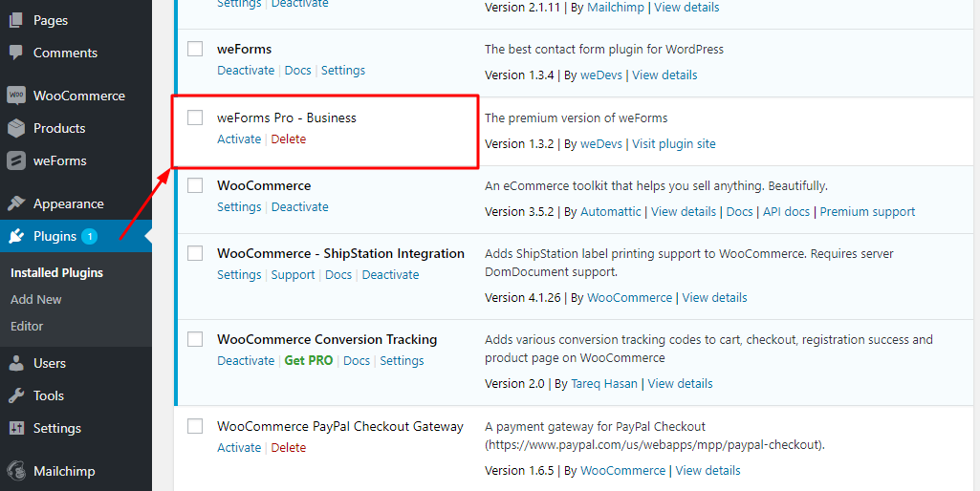Click the Pages sidebar icon
The height and width of the screenshot is (491, 980).
[x=16, y=20]
